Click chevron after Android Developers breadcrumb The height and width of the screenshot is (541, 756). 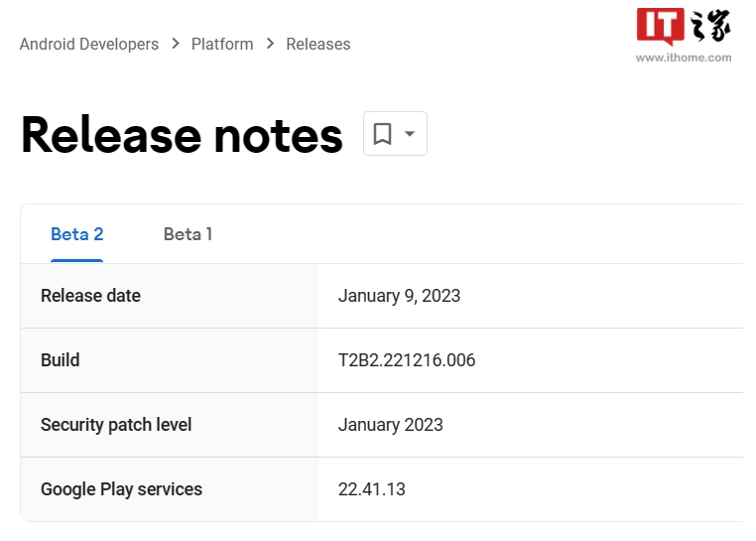click(175, 44)
